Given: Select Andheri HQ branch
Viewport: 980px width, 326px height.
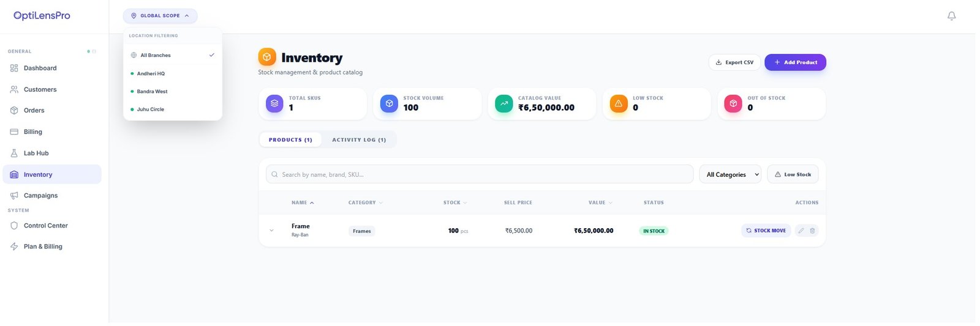Looking at the screenshot, I should [x=173, y=73].
